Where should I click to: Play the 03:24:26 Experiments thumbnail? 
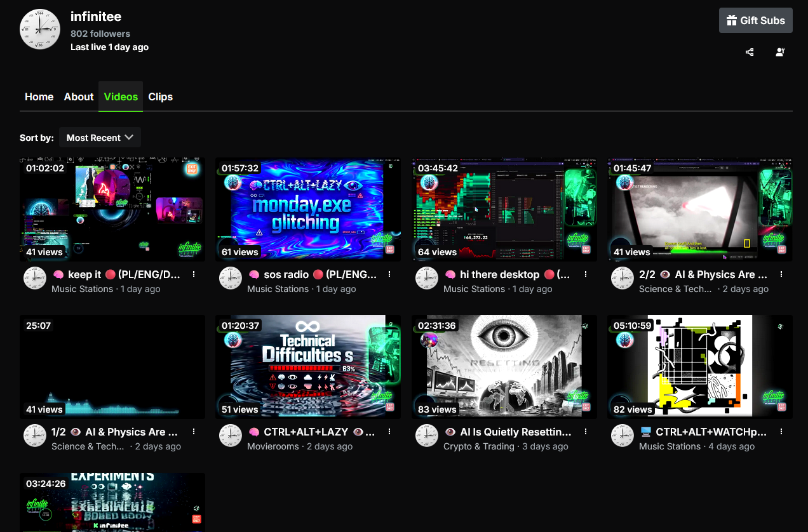pyautogui.click(x=112, y=502)
